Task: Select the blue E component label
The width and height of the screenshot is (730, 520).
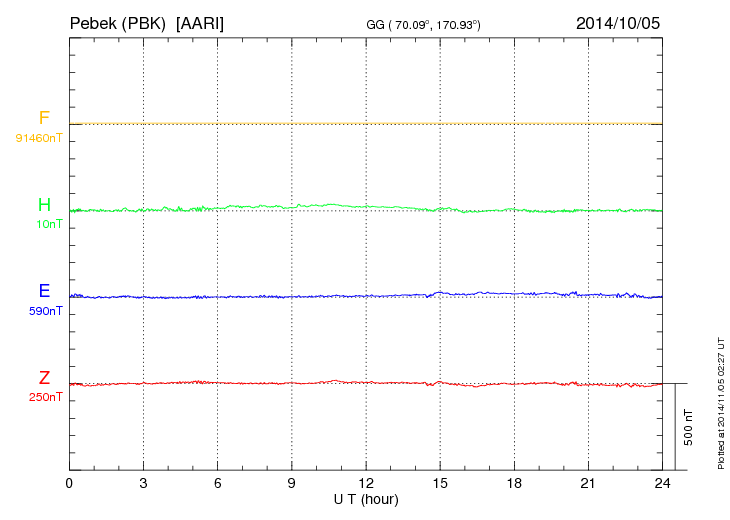Action: 44,292
